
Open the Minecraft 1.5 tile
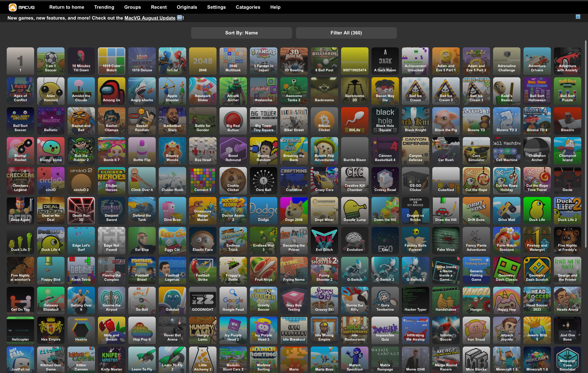pos(507,360)
